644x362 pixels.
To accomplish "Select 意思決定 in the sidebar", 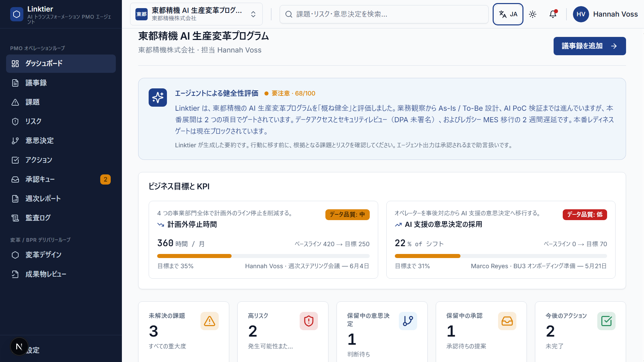I will pyautogui.click(x=61, y=141).
